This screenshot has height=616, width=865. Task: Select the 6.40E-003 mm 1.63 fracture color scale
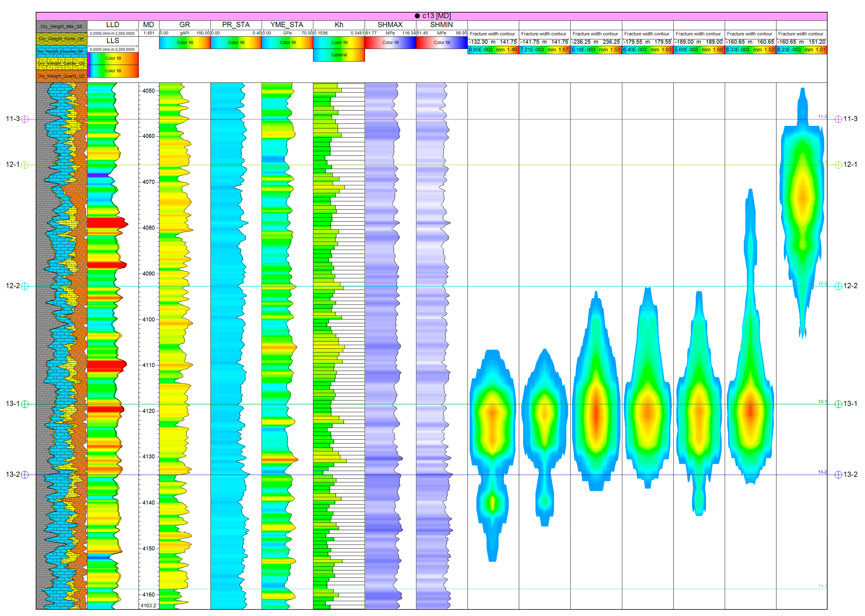(x=647, y=50)
